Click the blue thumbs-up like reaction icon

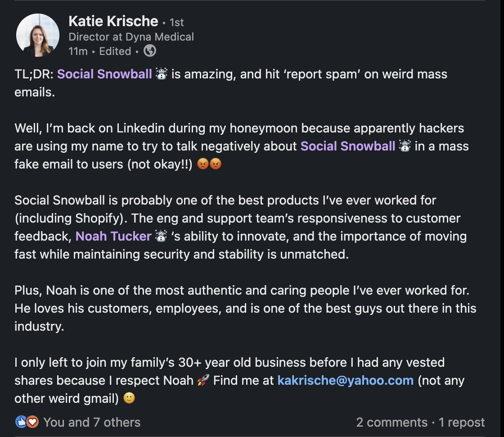click(21, 422)
